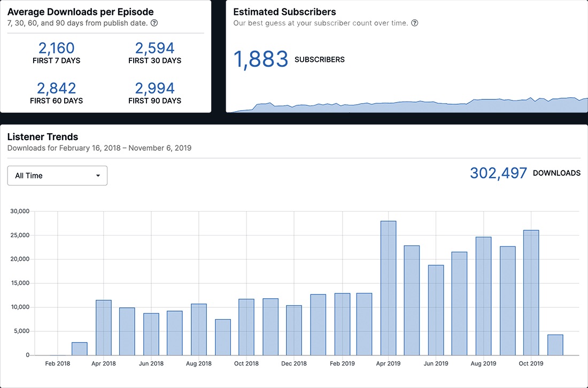Click the 2,994 first 90 days value
Image resolution: width=588 pixels, height=388 pixels.
coord(154,88)
